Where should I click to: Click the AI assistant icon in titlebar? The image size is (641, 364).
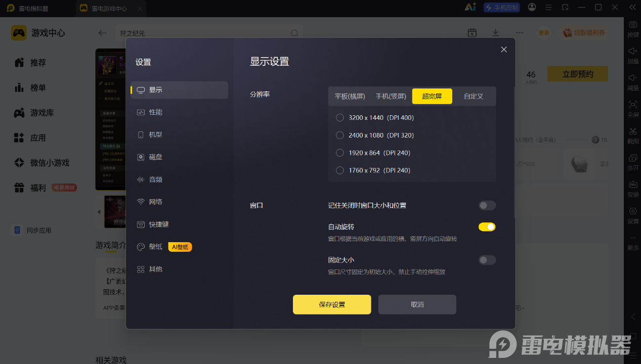(470, 7)
